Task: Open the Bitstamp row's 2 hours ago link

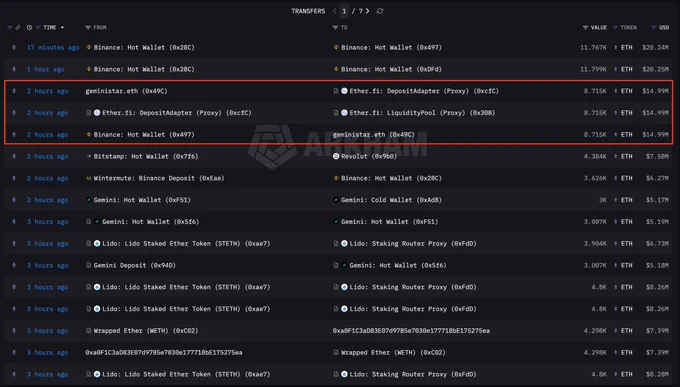Action: point(47,156)
